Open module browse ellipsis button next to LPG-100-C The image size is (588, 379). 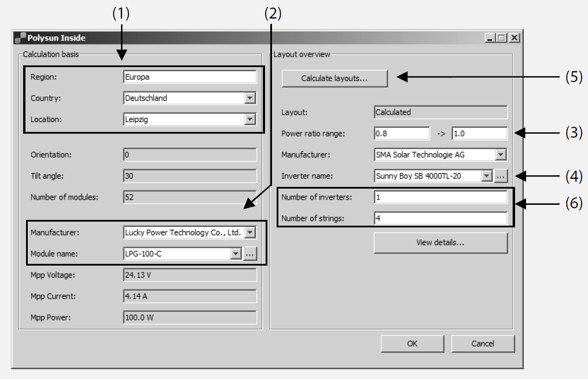pos(250,253)
